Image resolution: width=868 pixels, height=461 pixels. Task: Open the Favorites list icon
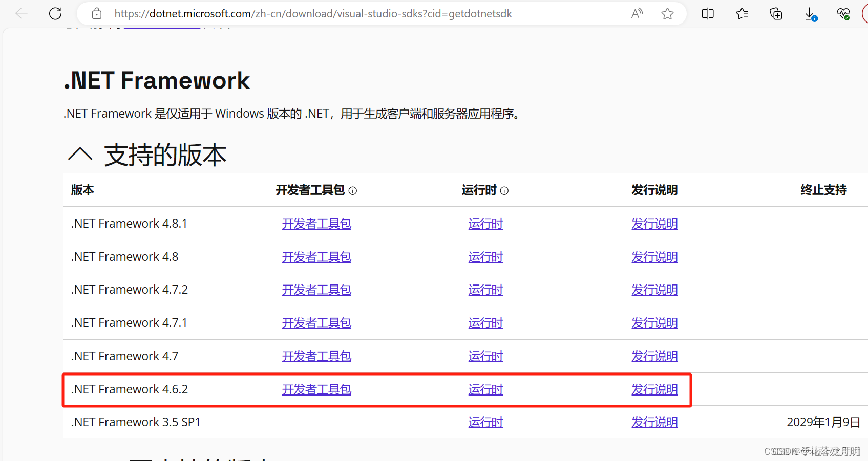coord(742,14)
